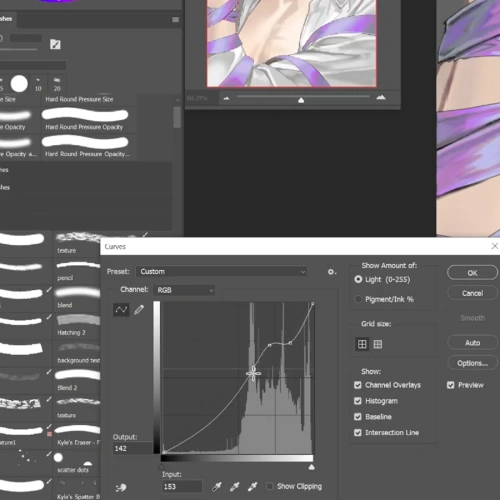500x500 pixels.
Task: Click the brush settings icon in Brushes panel
Action: (55, 44)
